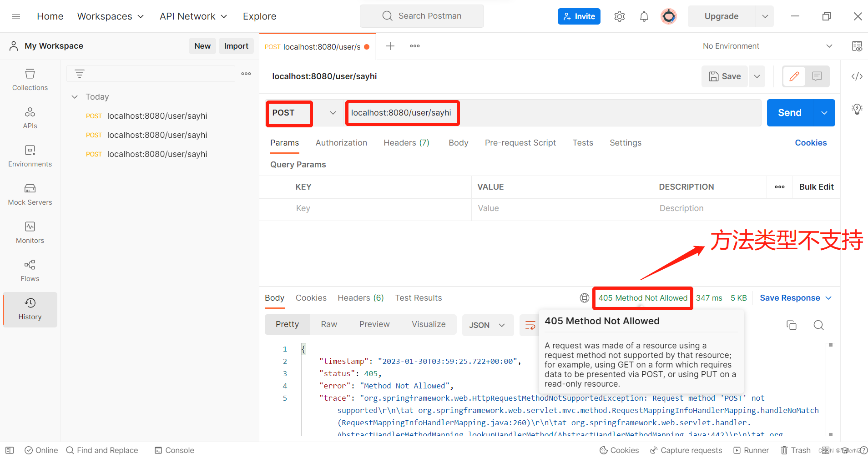Click the New button
This screenshot has width=868, height=458.
[202, 46]
